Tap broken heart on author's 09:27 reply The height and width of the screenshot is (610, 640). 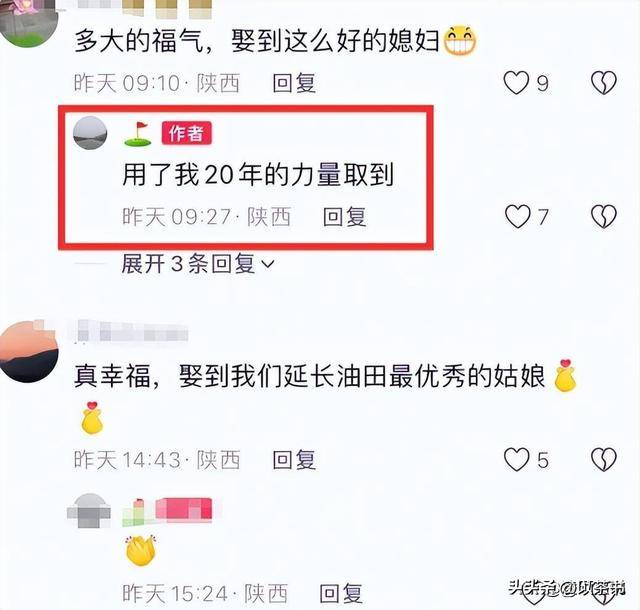604,216
